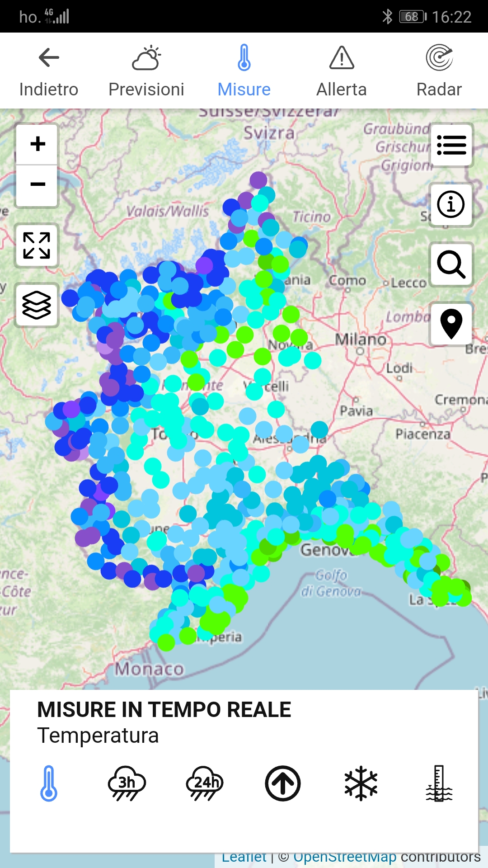Zoom in on the map
Viewport: 488px width, 868px height.
pos(37,144)
